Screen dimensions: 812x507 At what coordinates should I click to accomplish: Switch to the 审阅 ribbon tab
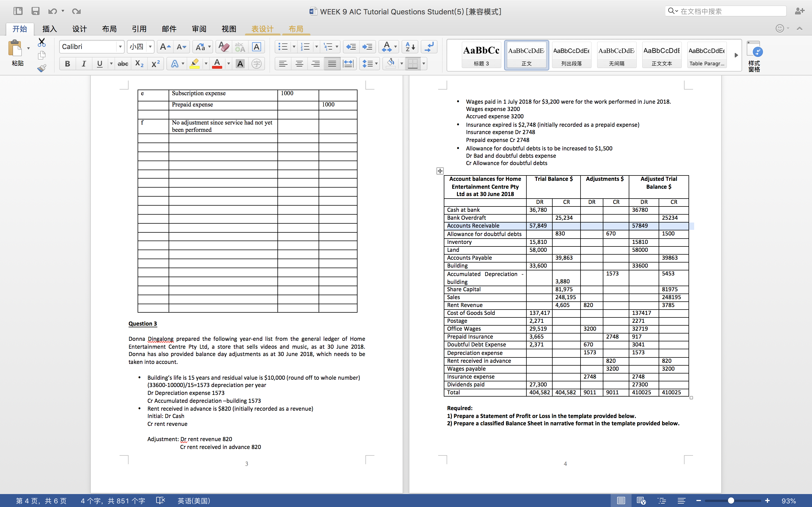pyautogui.click(x=199, y=29)
